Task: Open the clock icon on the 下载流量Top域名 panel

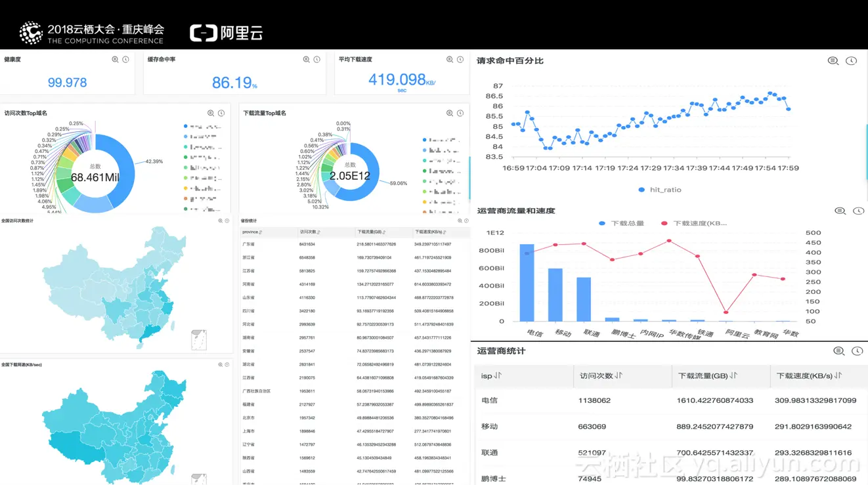Action: pyautogui.click(x=460, y=114)
